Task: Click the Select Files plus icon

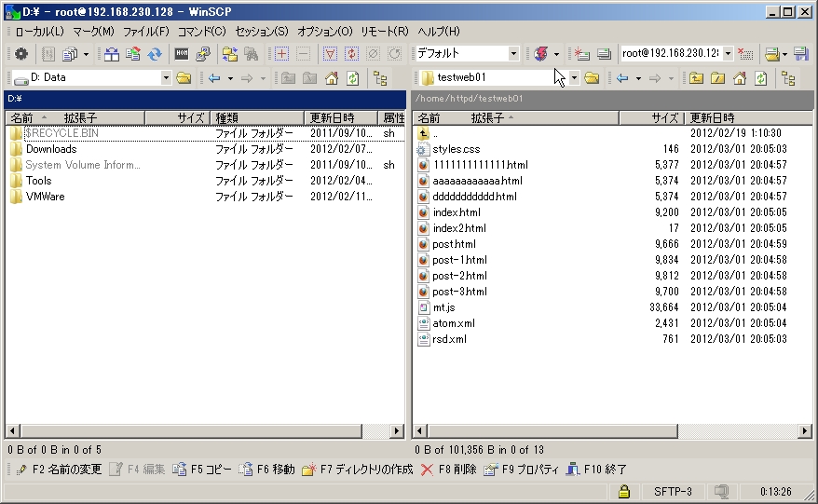Action: click(281, 53)
